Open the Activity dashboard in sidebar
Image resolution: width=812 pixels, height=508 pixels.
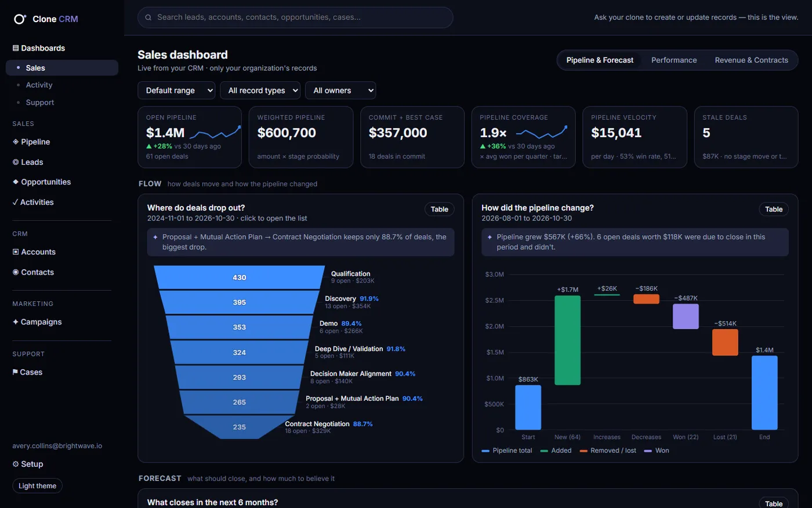coord(62,85)
